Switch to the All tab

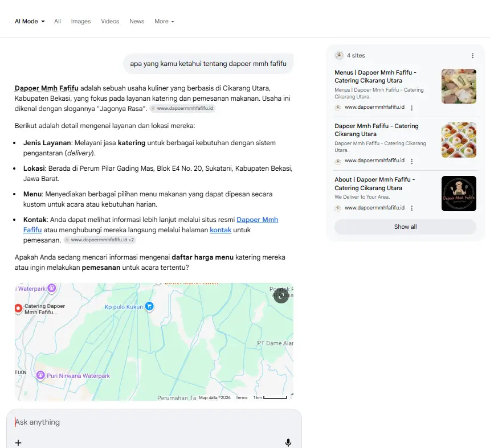58,21
